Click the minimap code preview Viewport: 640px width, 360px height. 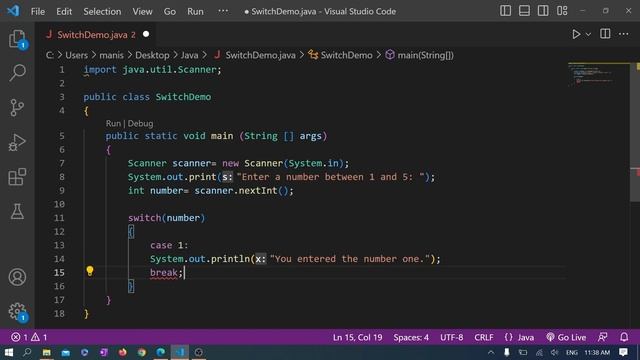591,74
